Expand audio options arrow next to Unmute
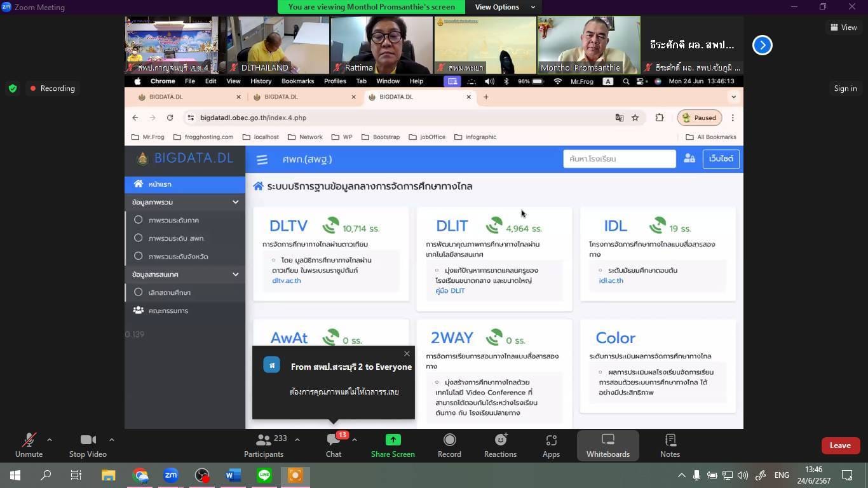The width and height of the screenshot is (868, 488). pyautogui.click(x=49, y=439)
